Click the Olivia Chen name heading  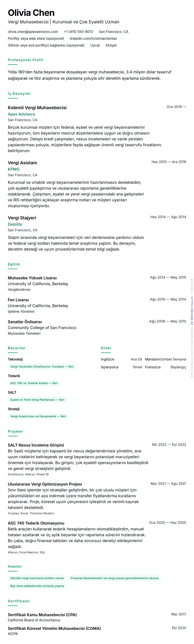[31, 13]
